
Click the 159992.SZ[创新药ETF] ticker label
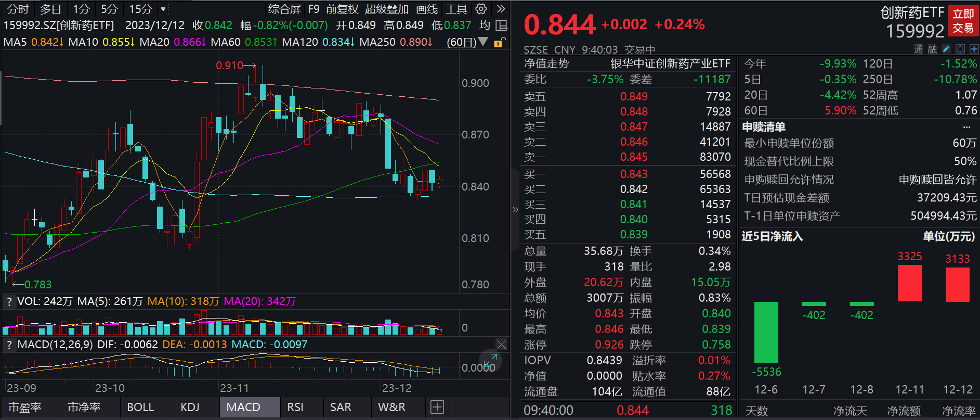click(x=59, y=25)
